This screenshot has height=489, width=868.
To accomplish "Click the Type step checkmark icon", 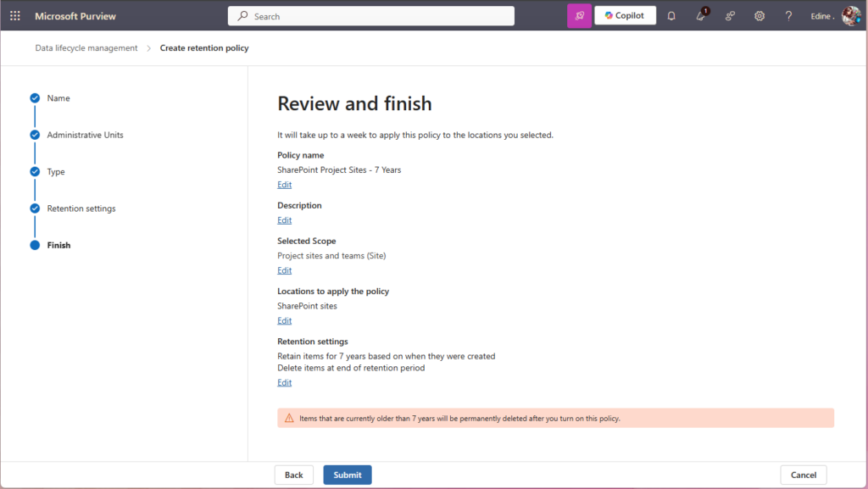I will (35, 171).
